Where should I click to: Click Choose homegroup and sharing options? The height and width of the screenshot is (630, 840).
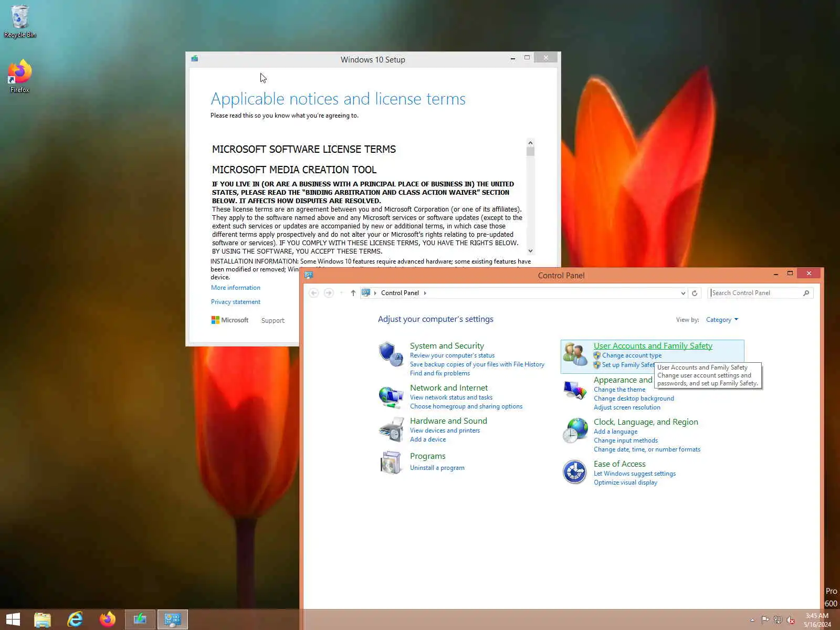point(466,406)
